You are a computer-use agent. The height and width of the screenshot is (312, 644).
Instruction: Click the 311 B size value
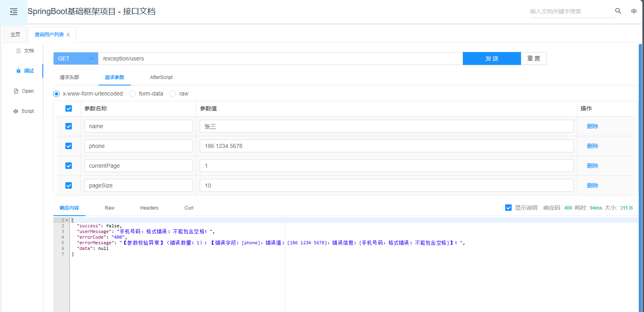coord(626,208)
